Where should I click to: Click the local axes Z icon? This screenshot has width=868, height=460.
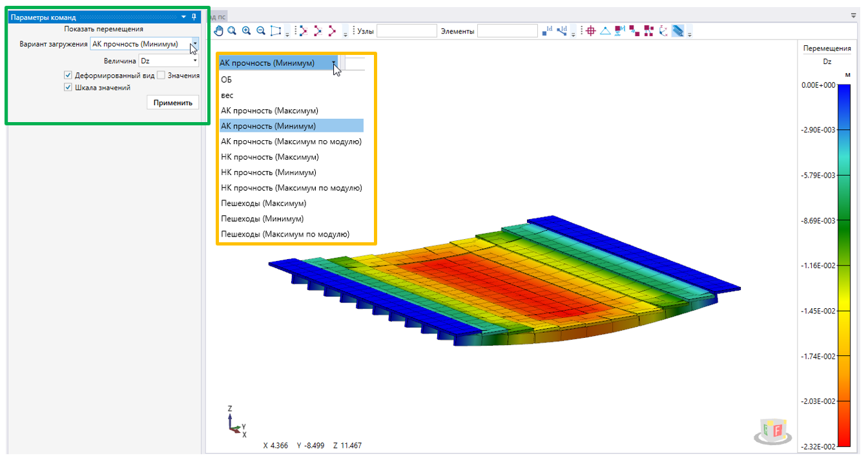(663, 30)
